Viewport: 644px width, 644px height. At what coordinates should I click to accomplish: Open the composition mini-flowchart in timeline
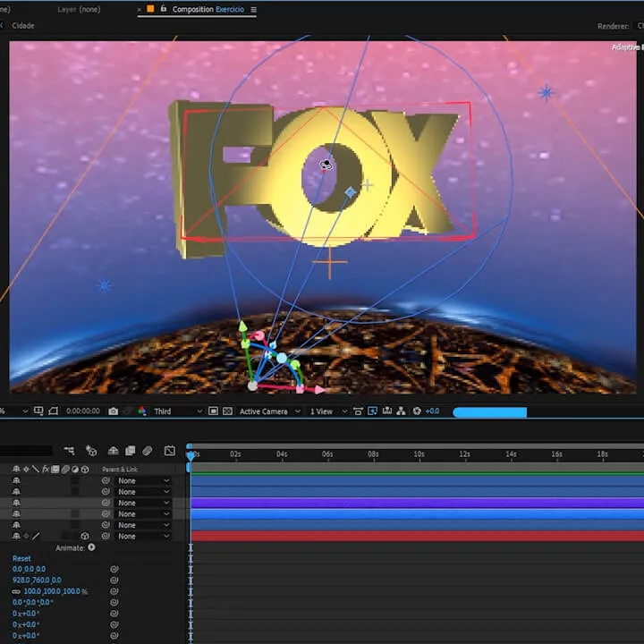pos(70,451)
